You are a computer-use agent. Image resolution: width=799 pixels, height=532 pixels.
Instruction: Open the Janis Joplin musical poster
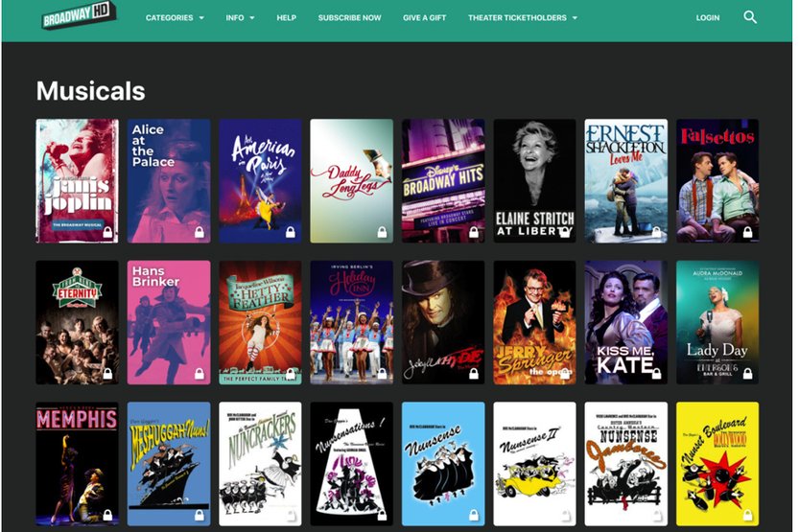pos(78,181)
